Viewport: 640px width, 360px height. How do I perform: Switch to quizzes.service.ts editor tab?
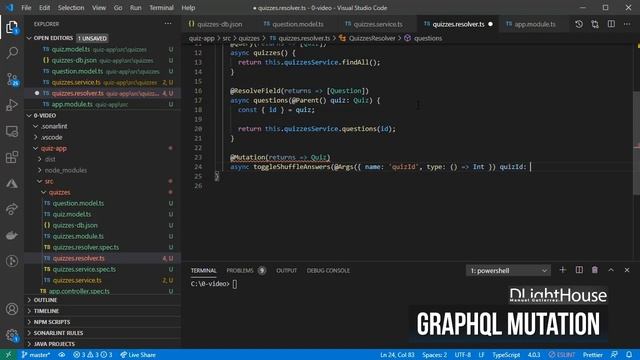376,24
